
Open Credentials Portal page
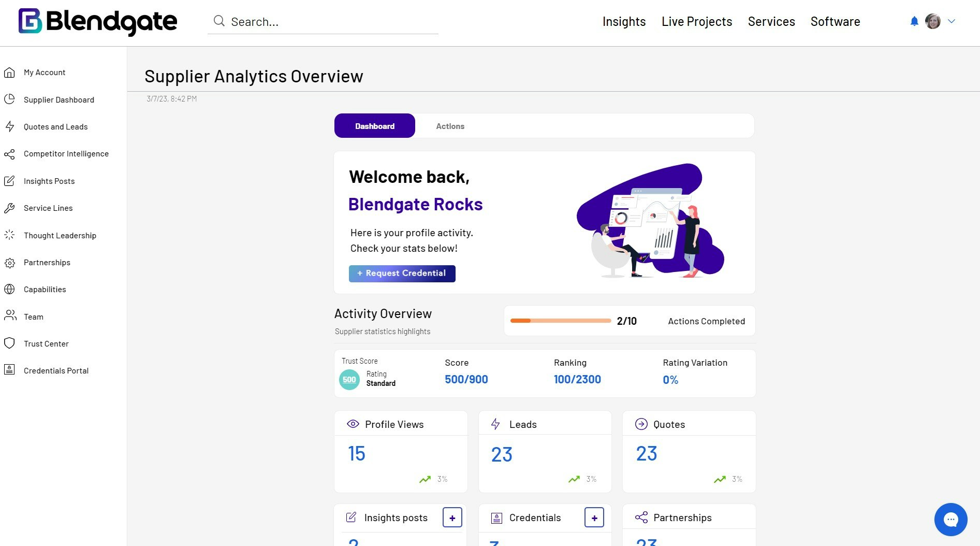point(56,371)
